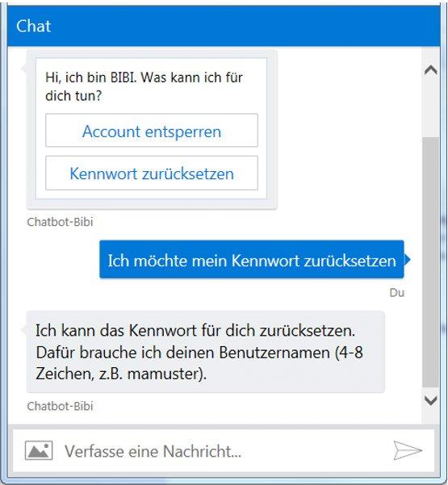Click the pointer tail of the blue bubble

[x=408, y=259]
